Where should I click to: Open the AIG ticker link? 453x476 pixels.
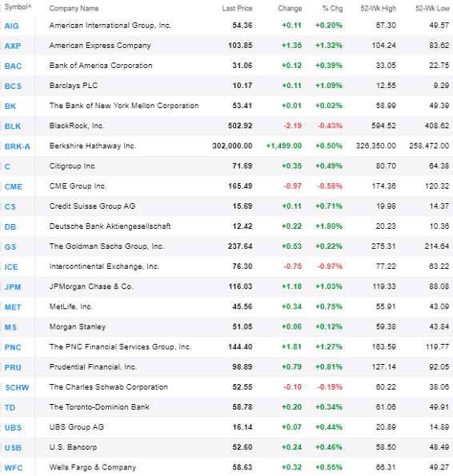point(11,26)
